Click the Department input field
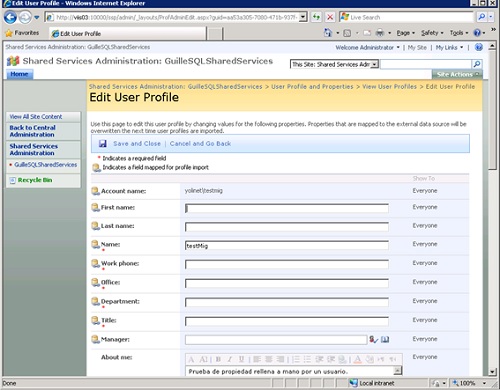The image size is (500, 390). pos(287,302)
